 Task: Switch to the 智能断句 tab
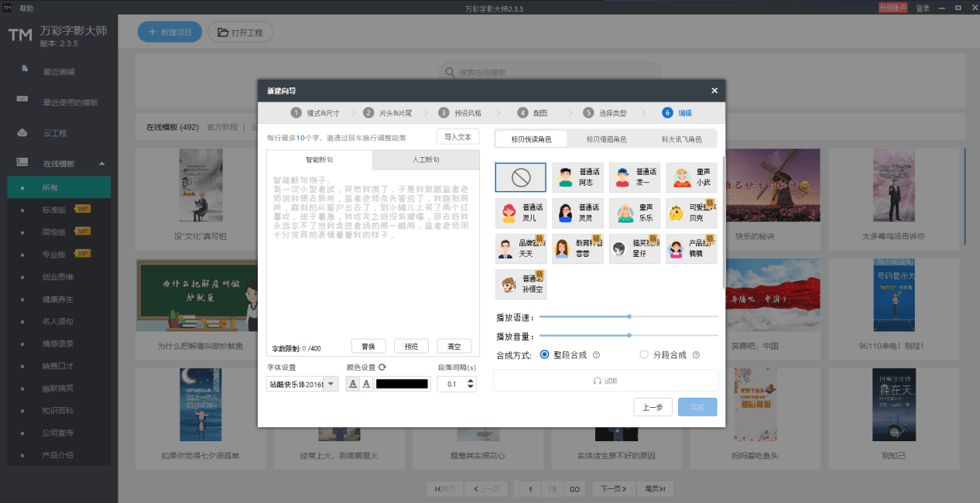click(x=320, y=159)
